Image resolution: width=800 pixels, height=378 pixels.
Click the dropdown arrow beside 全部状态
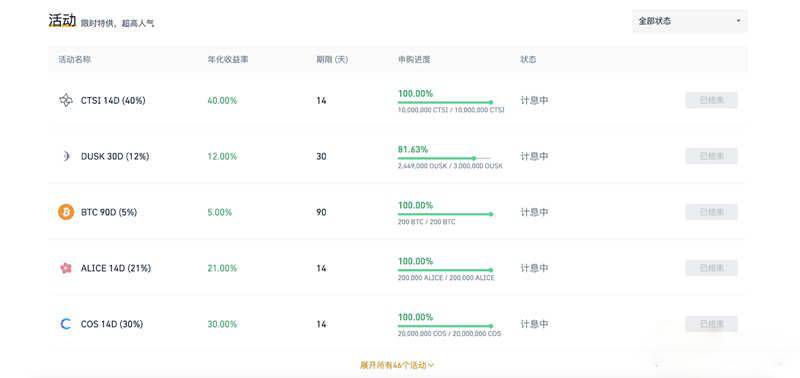[x=738, y=21]
